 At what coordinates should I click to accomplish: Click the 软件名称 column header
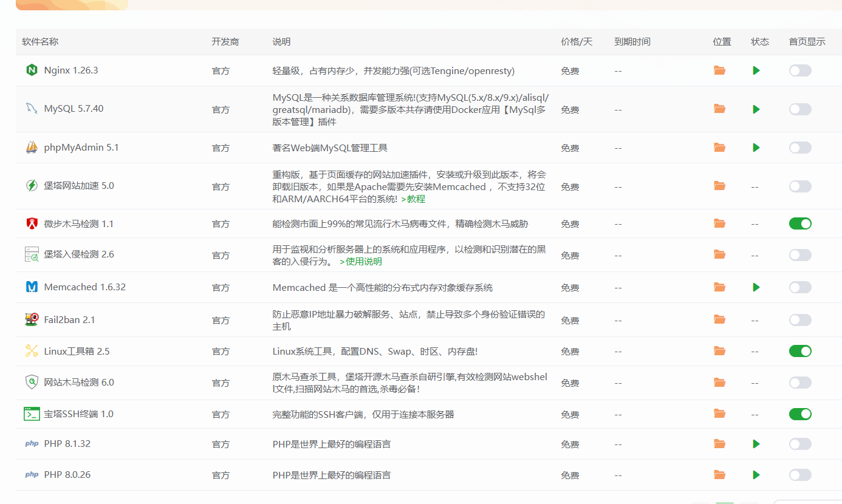tap(40, 42)
